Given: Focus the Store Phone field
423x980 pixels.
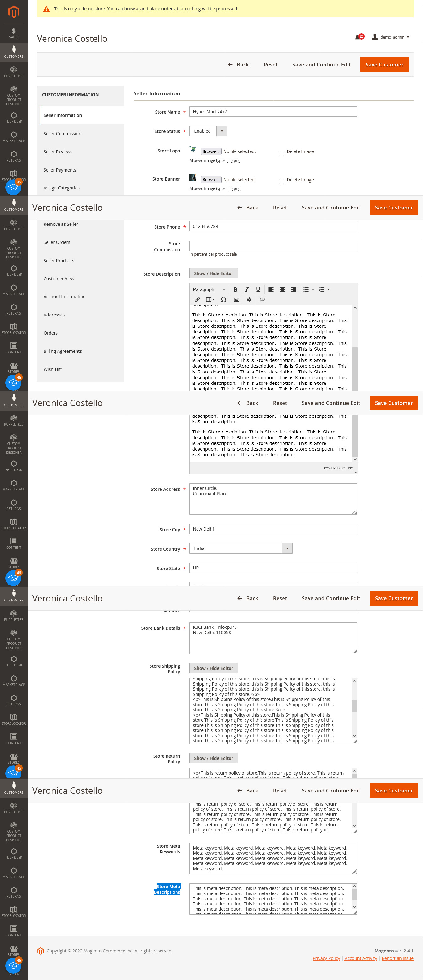Looking at the screenshot, I should [273, 226].
